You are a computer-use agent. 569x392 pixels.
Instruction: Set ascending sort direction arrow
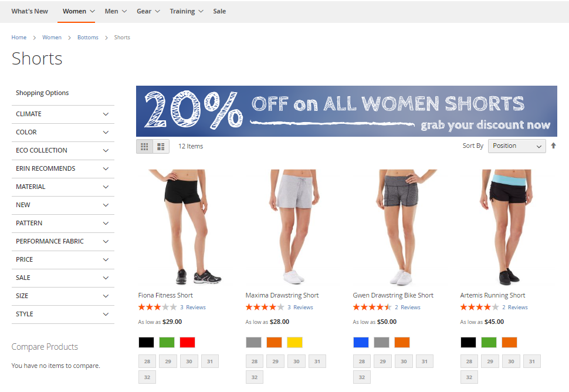point(553,146)
